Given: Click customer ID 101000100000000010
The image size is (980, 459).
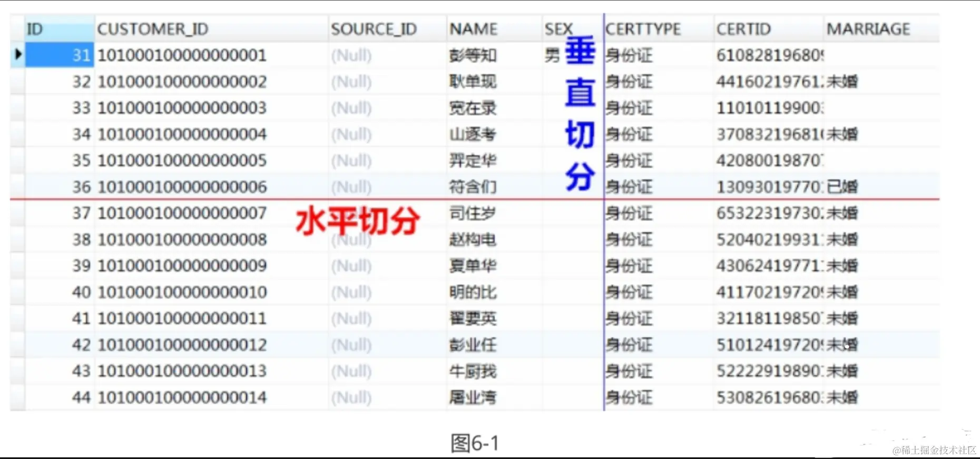Looking at the screenshot, I should [x=182, y=292].
